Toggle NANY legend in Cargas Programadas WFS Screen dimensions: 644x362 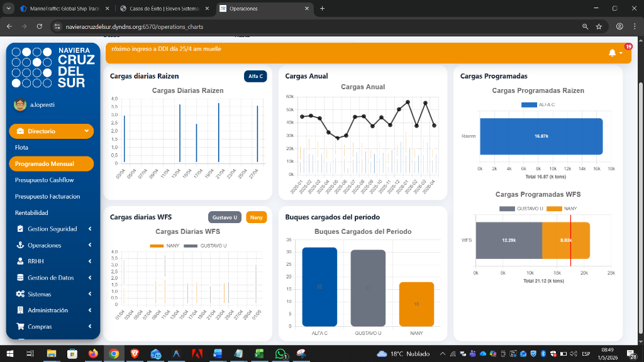tap(562, 209)
